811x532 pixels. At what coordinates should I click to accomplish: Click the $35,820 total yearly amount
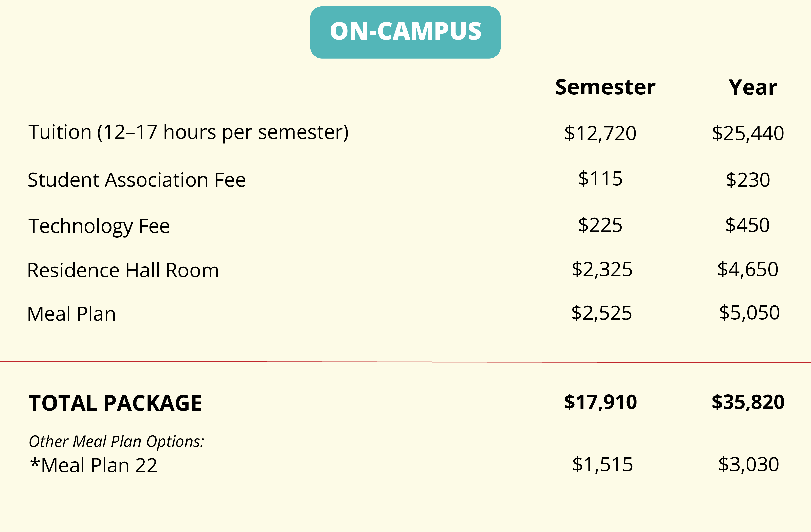coord(748,402)
